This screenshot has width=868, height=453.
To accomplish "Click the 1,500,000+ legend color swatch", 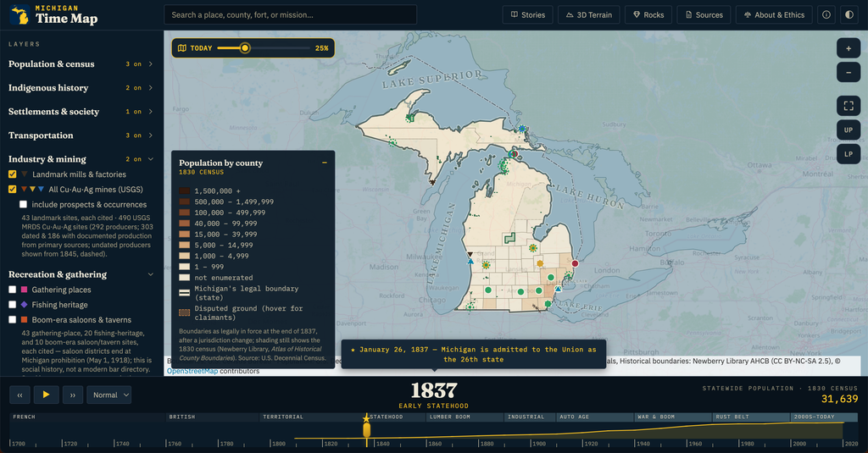I will (184, 191).
